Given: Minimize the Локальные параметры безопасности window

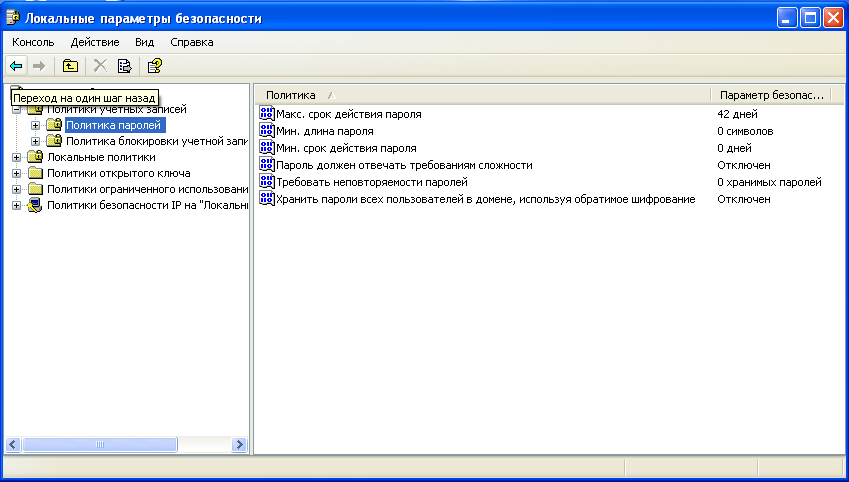Looking at the screenshot, I should tap(787, 18).
